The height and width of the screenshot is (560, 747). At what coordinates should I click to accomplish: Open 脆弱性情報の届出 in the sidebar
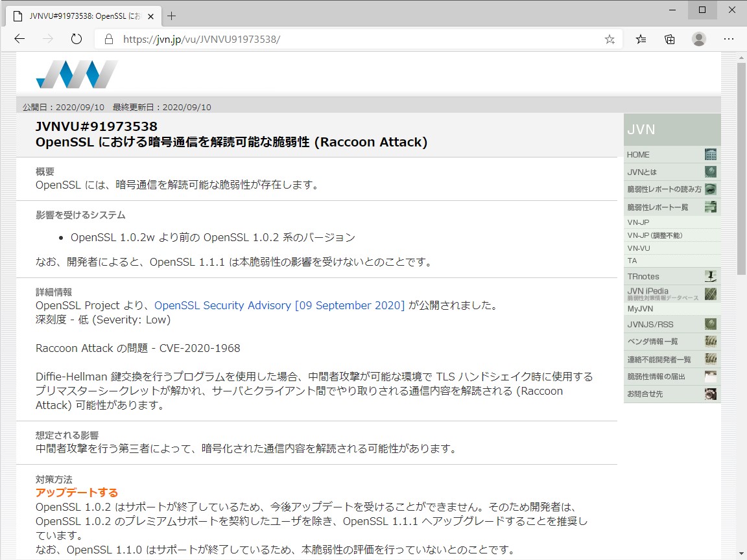point(672,376)
